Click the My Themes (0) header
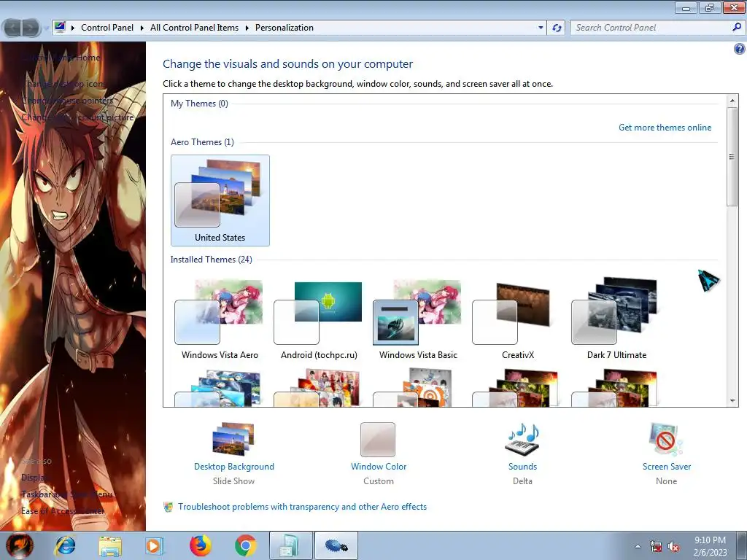The image size is (747, 560). (199, 104)
